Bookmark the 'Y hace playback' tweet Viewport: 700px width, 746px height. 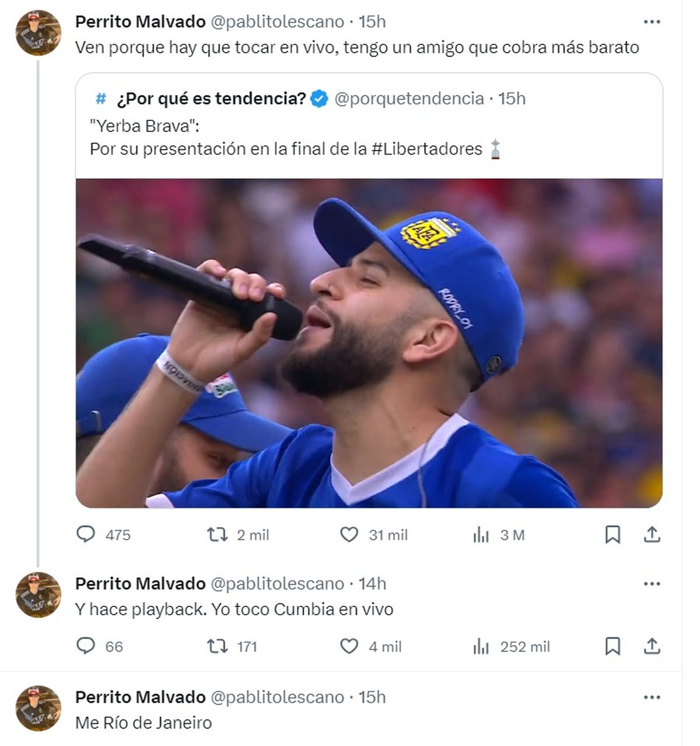(x=612, y=646)
